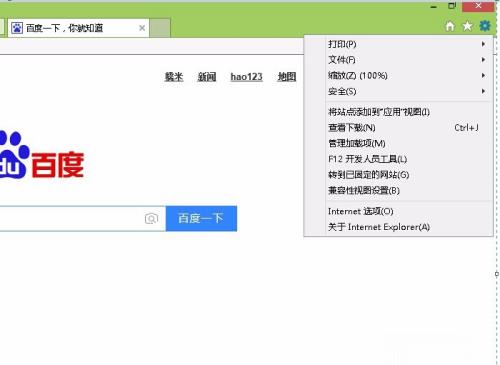Select 管理加载项(M) menu entry
The height and width of the screenshot is (365, 500).
(x=399, y=143)
